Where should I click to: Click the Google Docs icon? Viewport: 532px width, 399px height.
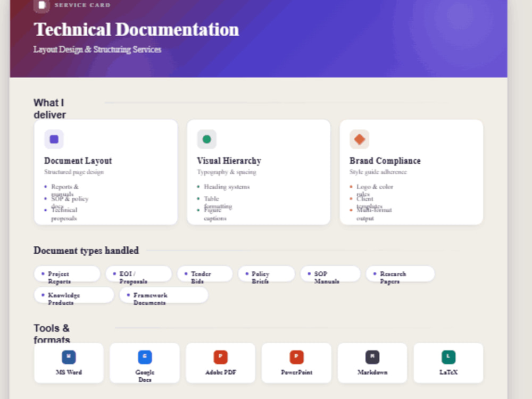pos(145,357)
